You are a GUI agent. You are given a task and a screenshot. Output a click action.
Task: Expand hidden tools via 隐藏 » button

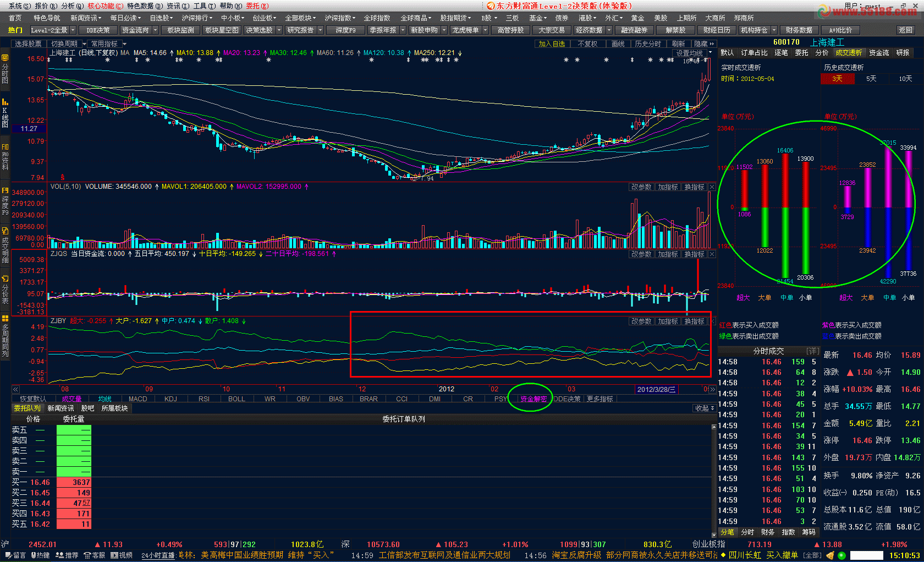pyautogui.click(x=705, y=43)
